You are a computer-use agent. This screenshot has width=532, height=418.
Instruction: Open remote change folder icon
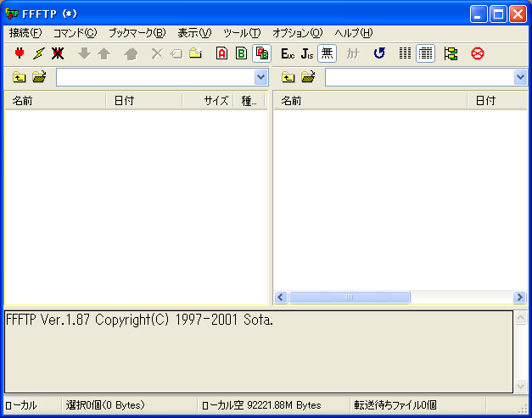tap(308, 77)
